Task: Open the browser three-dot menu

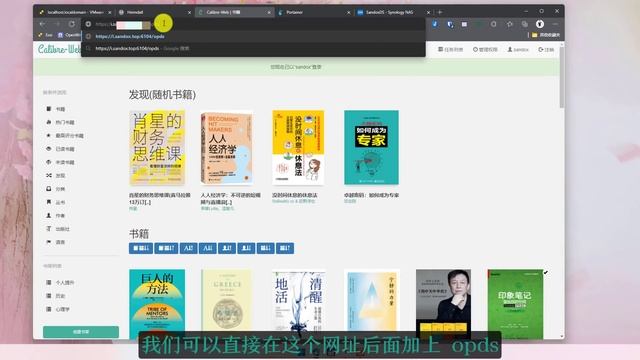Action: click(x=555, y=24)
